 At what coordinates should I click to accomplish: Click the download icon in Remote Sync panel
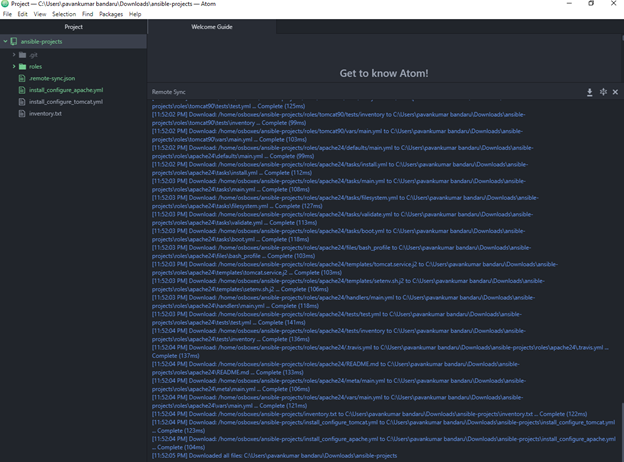[x=589, y=92]
